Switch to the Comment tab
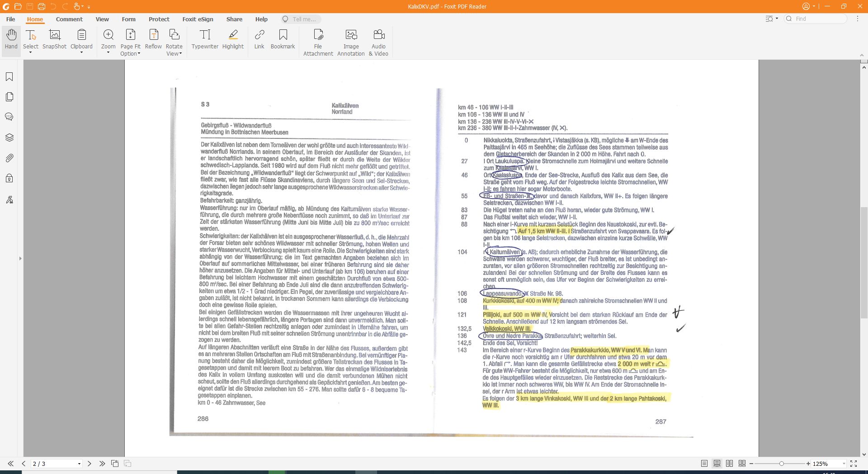868x474 pixels. [x=69, y=19]
